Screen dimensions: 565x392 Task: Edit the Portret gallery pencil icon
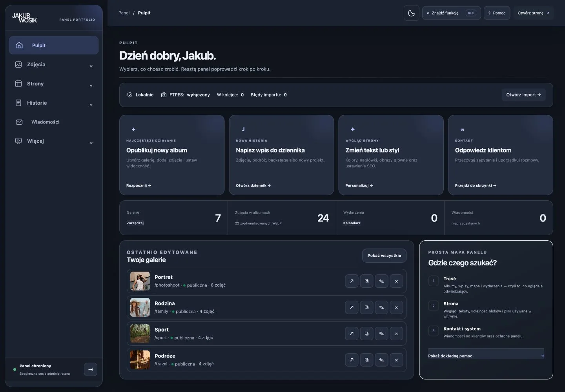(x=381, y=281)
